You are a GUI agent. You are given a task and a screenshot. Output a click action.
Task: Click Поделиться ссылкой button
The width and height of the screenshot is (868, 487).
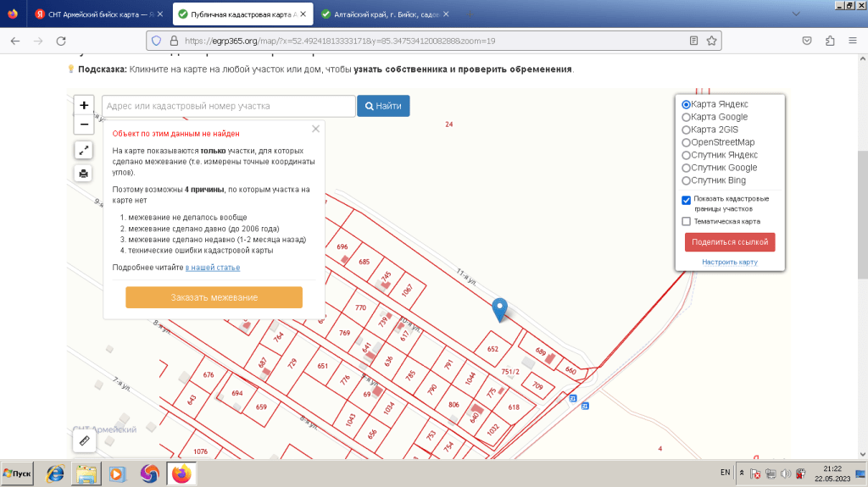[x=730, y=242]
